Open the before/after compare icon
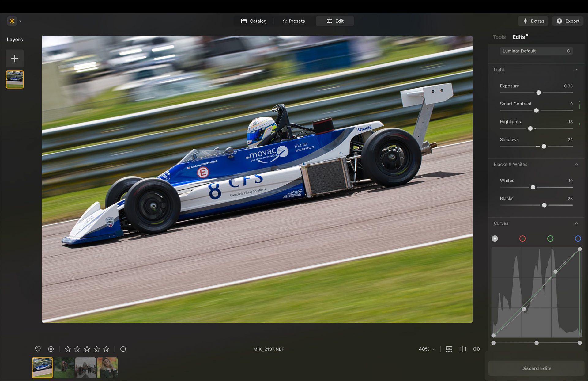The image size is (588, 381). click(463, 349)
